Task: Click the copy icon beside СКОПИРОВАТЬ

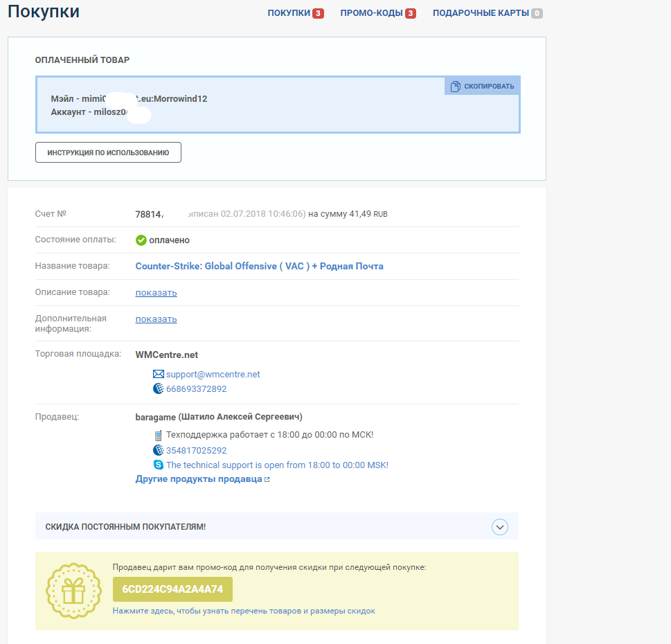Action: (456, 87)
